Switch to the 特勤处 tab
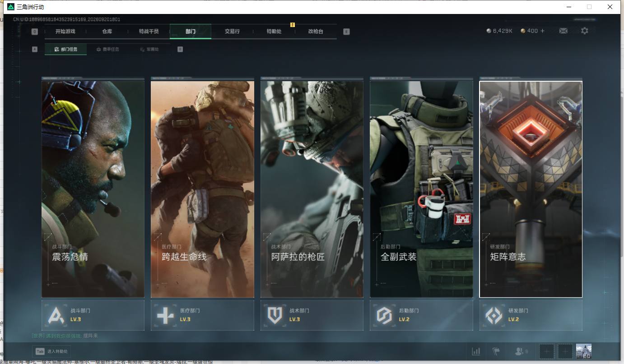Image resolution: width=624 pixels, height=364 pixels. pos(274,32)
